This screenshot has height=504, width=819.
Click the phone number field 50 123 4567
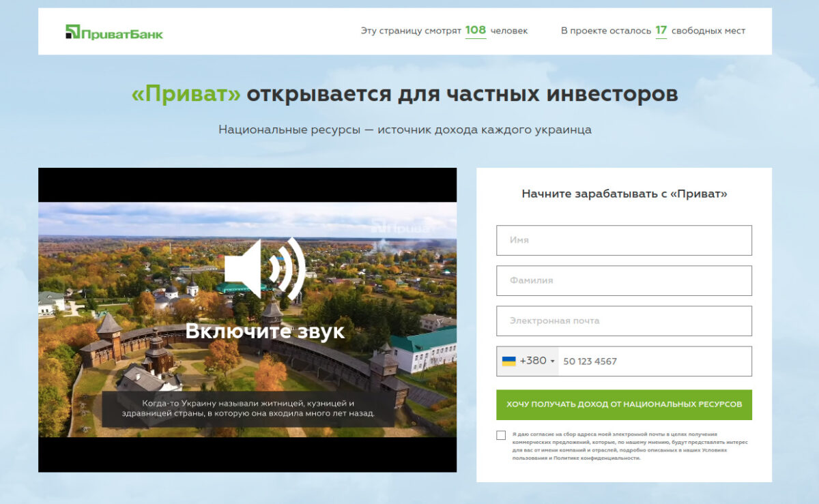coord(655,361)
